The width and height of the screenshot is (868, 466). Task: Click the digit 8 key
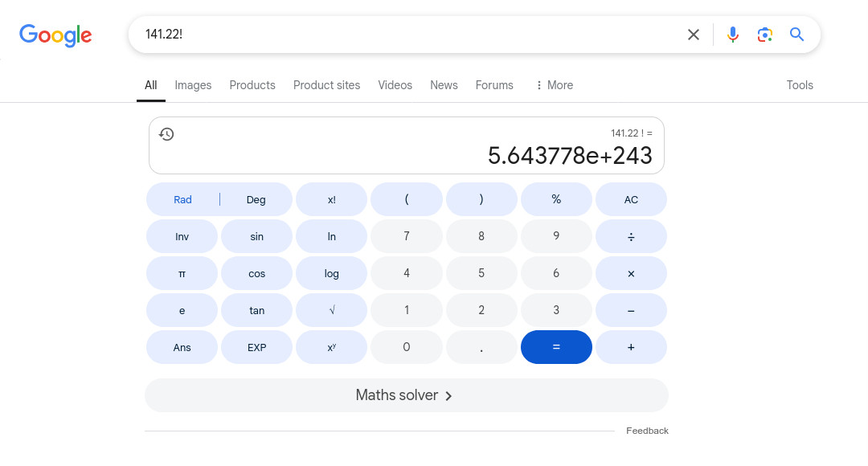481,236
